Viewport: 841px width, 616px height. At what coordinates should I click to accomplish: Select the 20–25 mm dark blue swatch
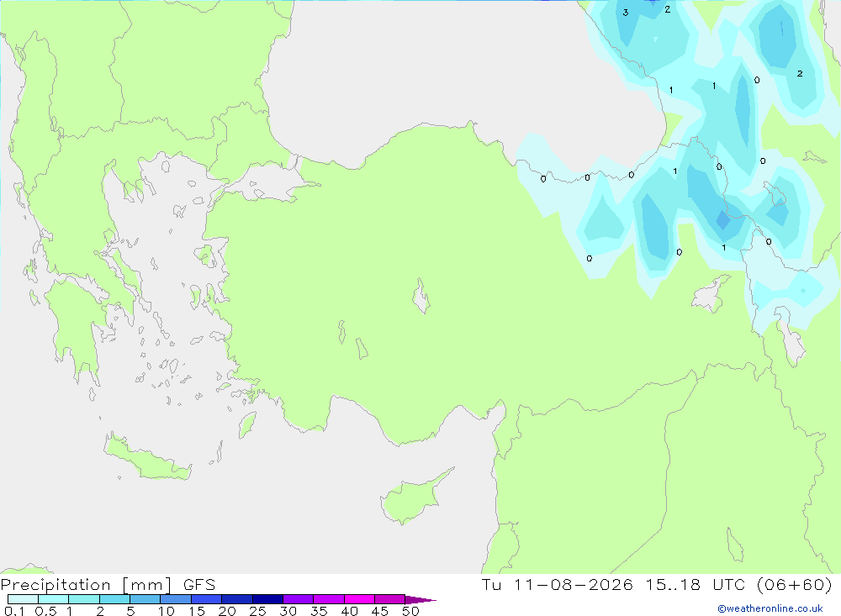pos(237,599)
